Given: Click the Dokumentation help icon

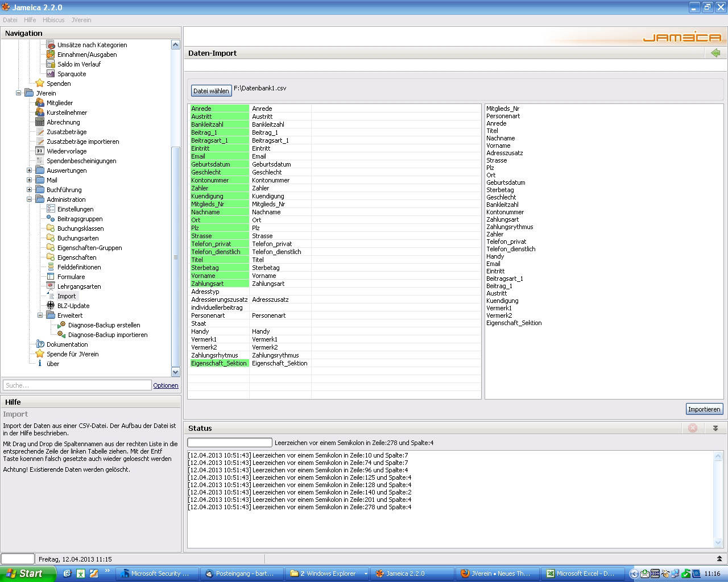Looking at the screenshot, I should [x=40, y=344].
